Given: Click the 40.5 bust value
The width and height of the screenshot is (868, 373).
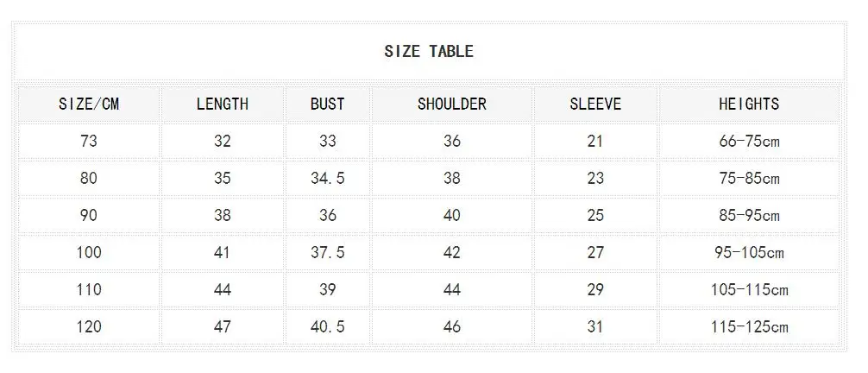Looking at the screenshot, I should [327, 326].
